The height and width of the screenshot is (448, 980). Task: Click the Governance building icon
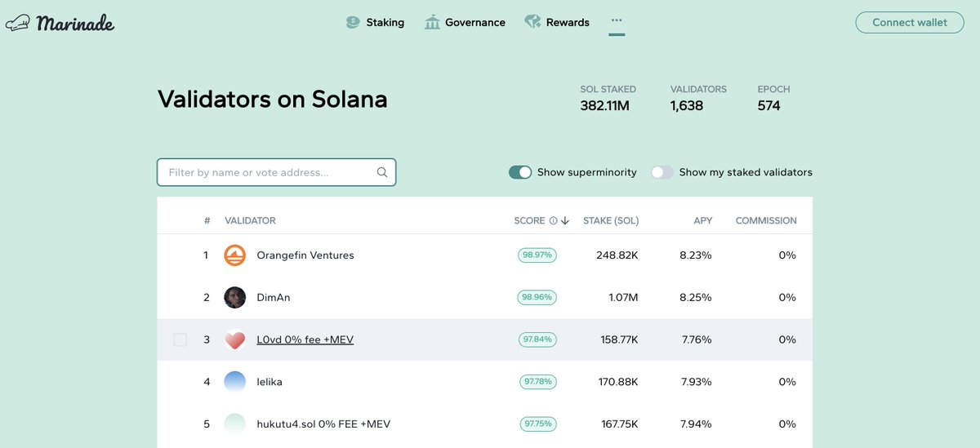click(x=432, y=22)
